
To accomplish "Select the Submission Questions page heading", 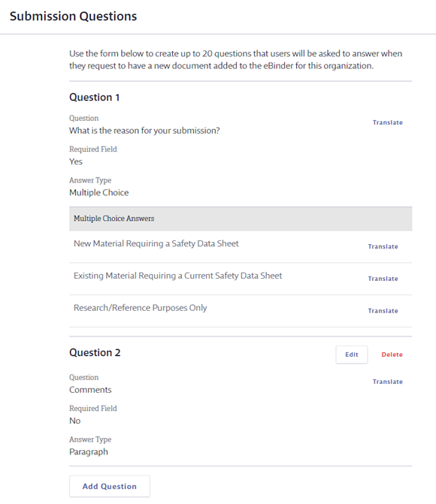I will tap(73, 16).
